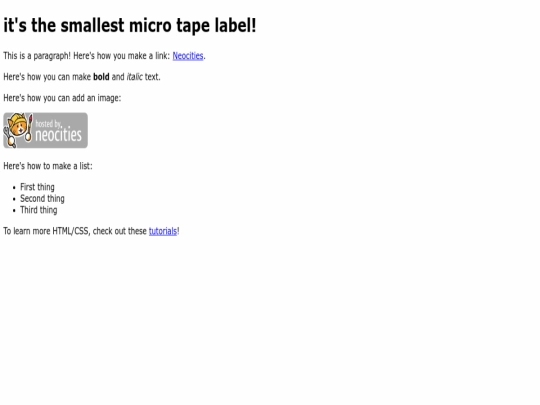This screenshot has width=540, height=405.
Task: Click the 'neocities' wordmark in the badge
Action: (x=59, y=135)
